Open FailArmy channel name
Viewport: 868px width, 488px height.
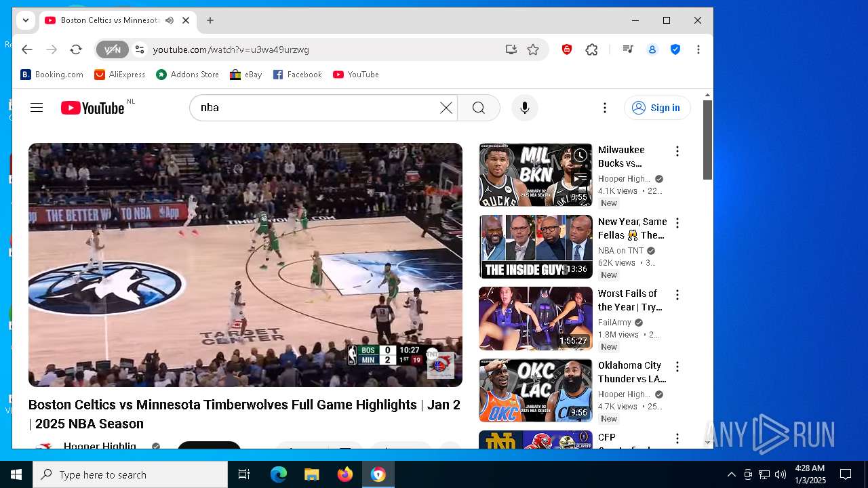[614, 323]
